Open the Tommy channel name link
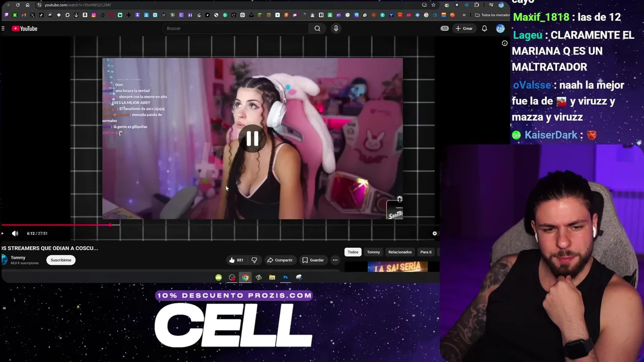The image size is (644, 362). 18,257
